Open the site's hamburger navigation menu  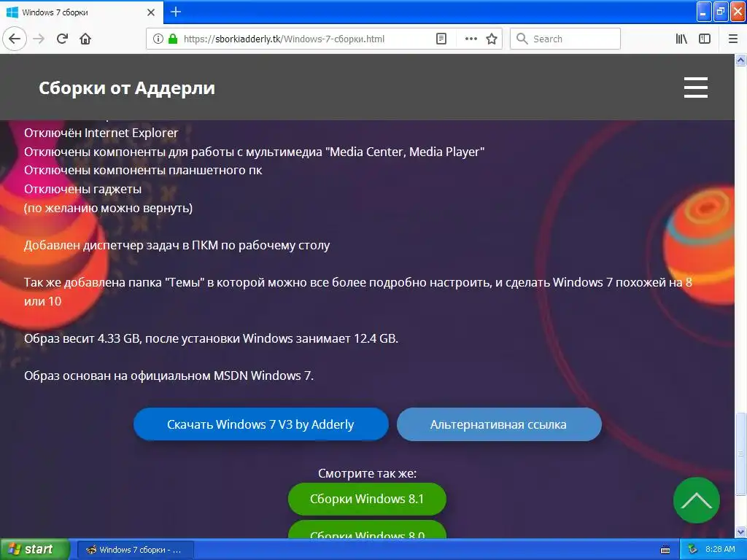[x=695, y=87]
